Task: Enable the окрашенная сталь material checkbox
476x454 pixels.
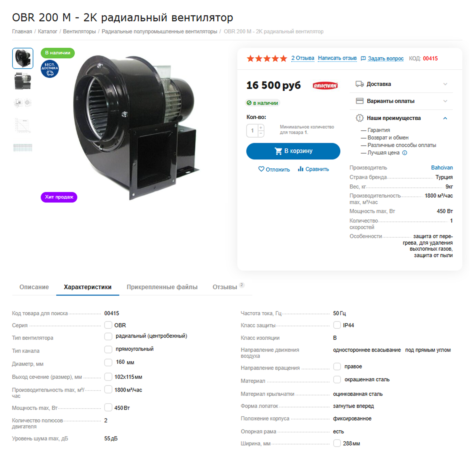Action: point(337,379)
